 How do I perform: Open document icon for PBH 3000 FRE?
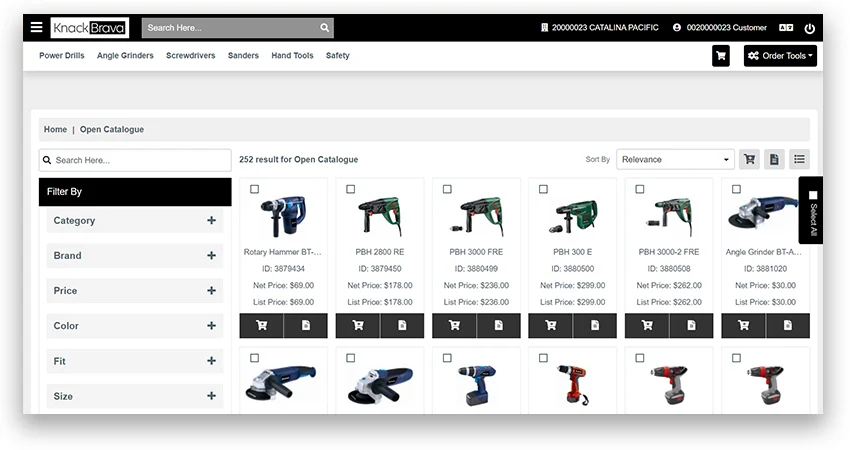(499, 325)
